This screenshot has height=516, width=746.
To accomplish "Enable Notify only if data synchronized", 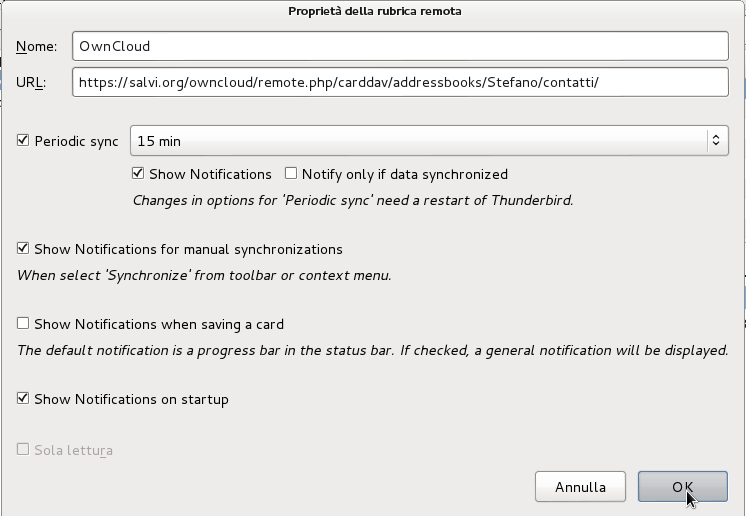I will 292,174.
